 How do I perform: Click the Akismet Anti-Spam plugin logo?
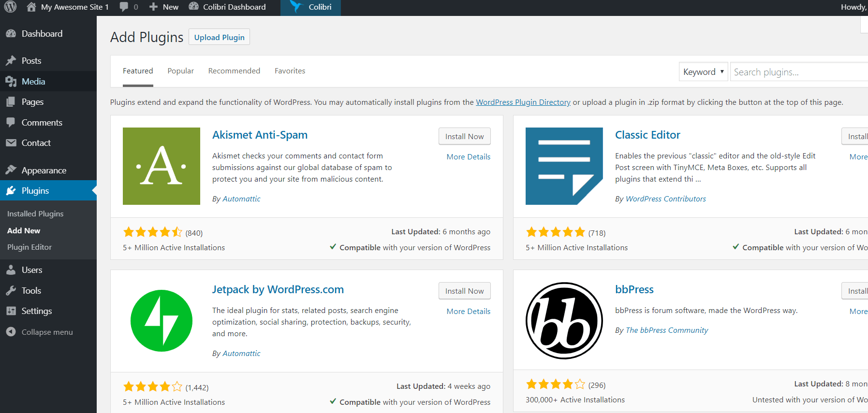(162, 166)
